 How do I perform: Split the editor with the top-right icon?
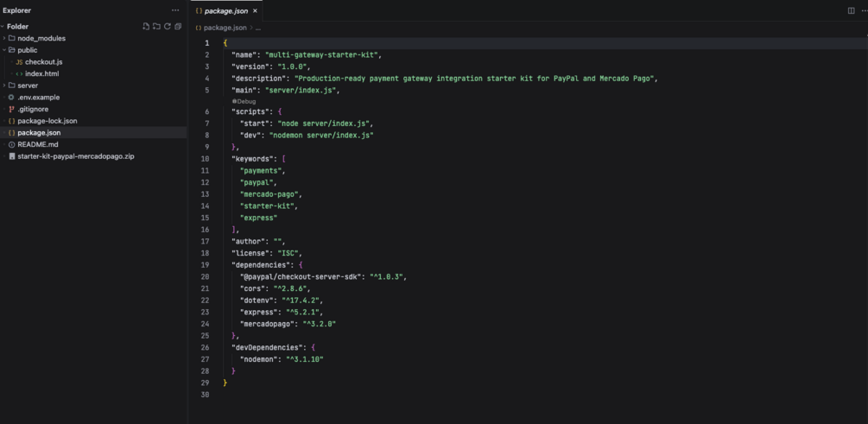coord(852,10)
